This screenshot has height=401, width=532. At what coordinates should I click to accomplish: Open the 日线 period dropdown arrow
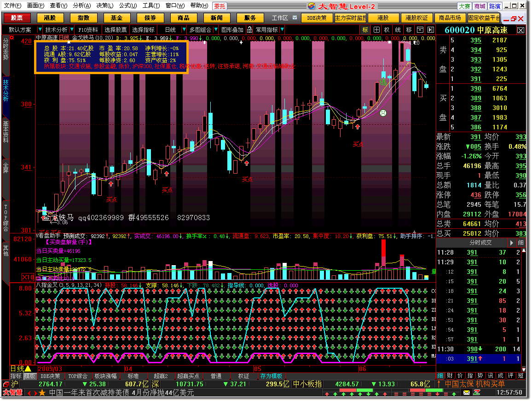[184, 30]
